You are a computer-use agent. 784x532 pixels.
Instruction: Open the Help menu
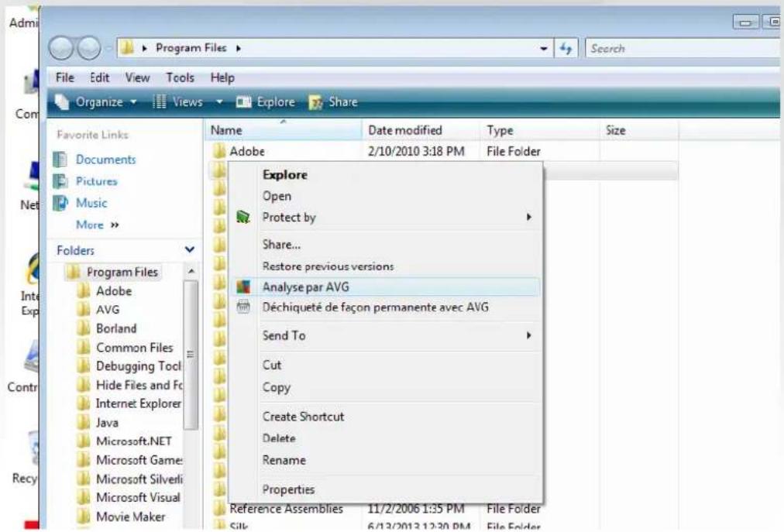coord(222,77)
